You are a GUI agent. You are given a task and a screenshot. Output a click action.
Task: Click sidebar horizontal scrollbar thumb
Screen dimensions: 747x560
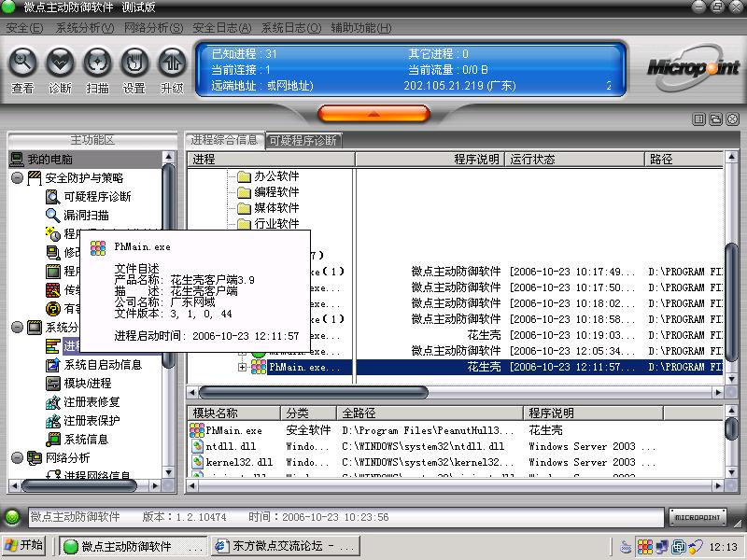click(x=79, y=485)
